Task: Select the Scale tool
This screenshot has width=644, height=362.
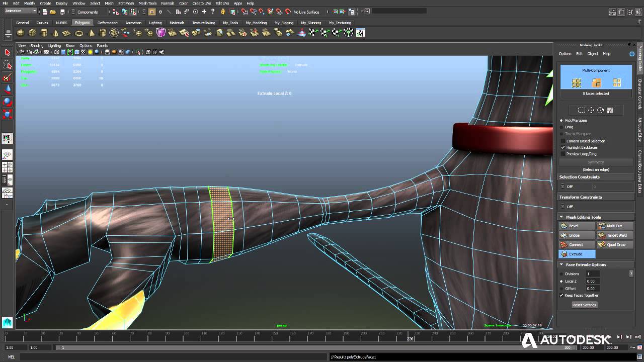Action: pyautogui.click(x=7, y=114)
